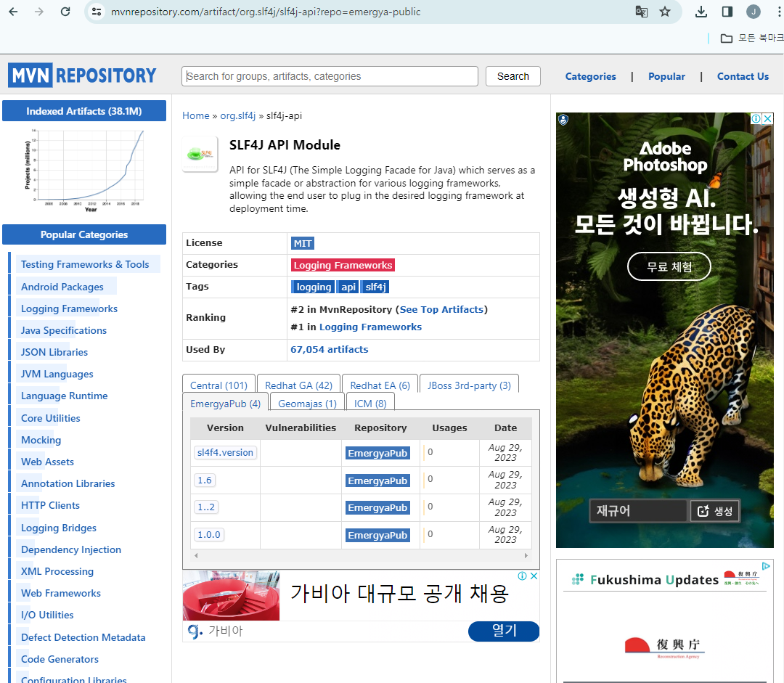
Task: Switch to the Redhat EA (6) tab
Action: point(380,385)
